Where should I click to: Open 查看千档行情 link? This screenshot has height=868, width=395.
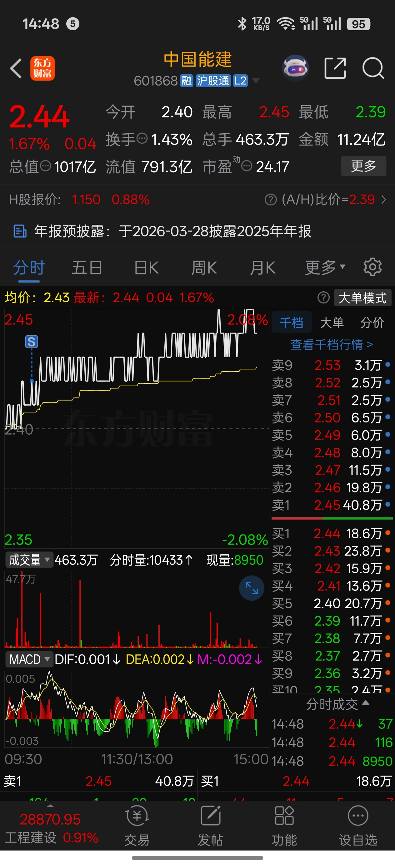pyautogui.click(x=332, y=344)
